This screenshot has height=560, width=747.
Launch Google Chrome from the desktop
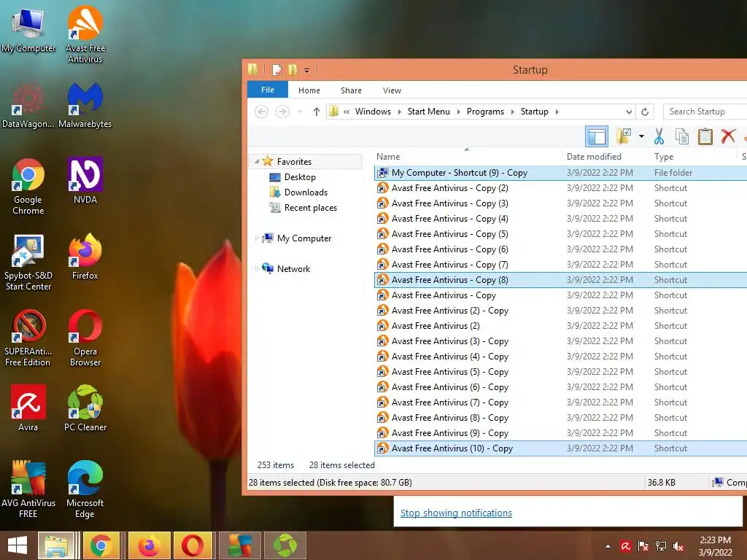pos(28,186)
